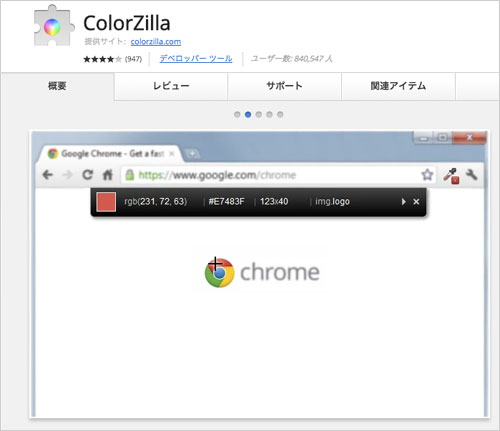Open the サポート tab

pyautogui.click(x=284, y=86)
